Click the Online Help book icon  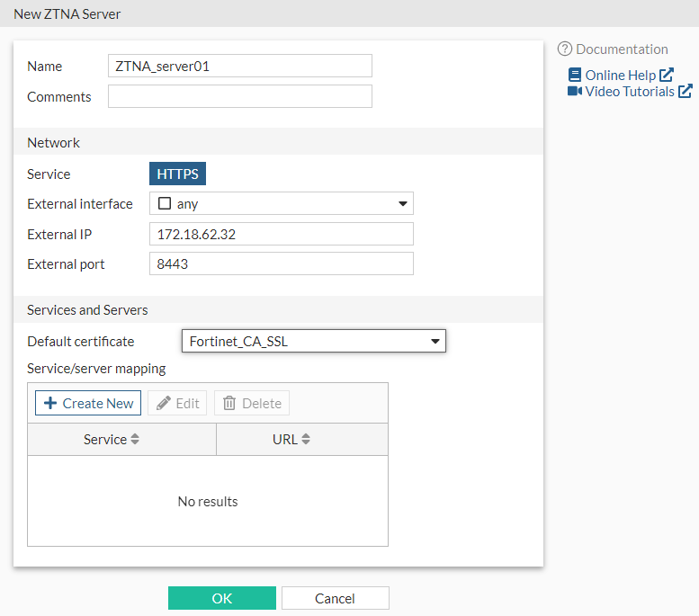tap(575, 76)
